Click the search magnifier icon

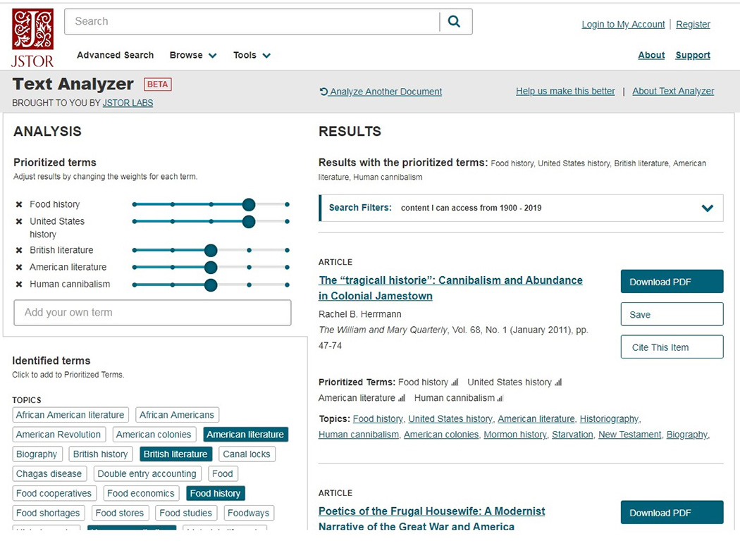454,21
